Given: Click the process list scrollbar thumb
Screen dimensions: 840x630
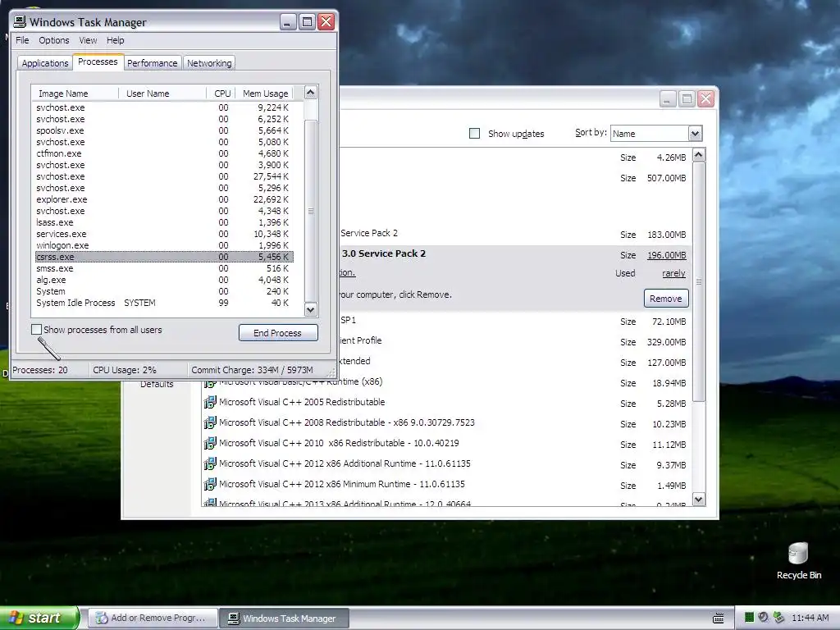Looking at the screenshot, I should coord(311,211).
